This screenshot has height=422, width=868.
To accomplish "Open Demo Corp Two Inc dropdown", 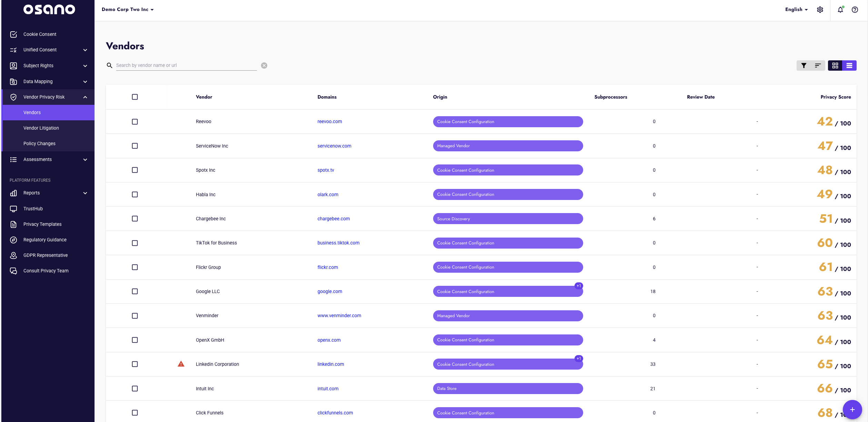I will pos(128,10).
